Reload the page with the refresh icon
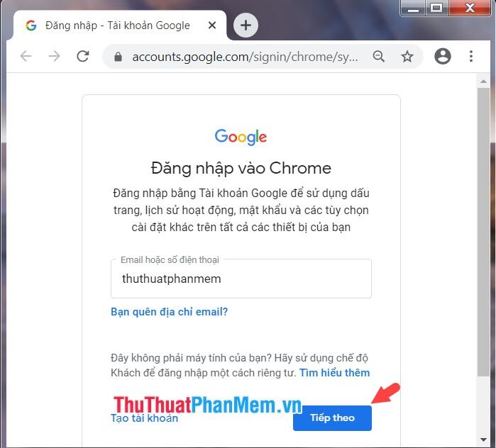Viewport: 496px width, 448px height. coord(83,56)
